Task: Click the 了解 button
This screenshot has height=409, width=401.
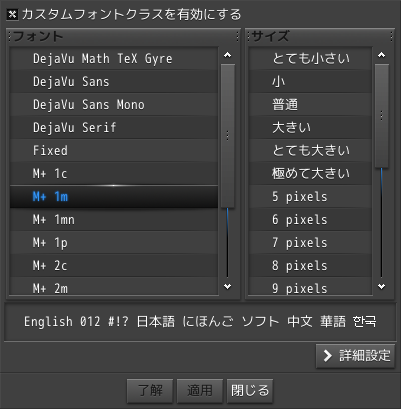Action: click(x=150, y=390)
